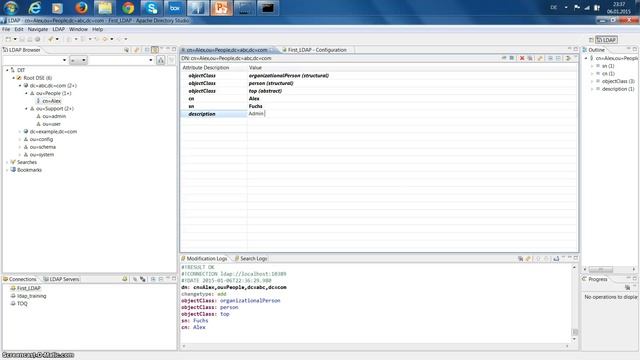
Task: Click the collapse all icon in LDAP Browser header
Action: tap(147, 50)
